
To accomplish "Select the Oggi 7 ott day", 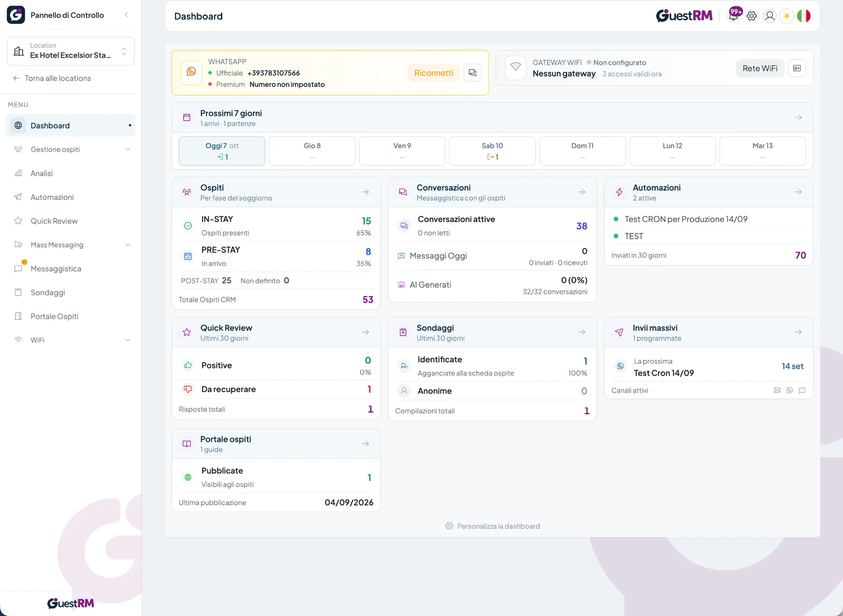I will tap(222, 151).
